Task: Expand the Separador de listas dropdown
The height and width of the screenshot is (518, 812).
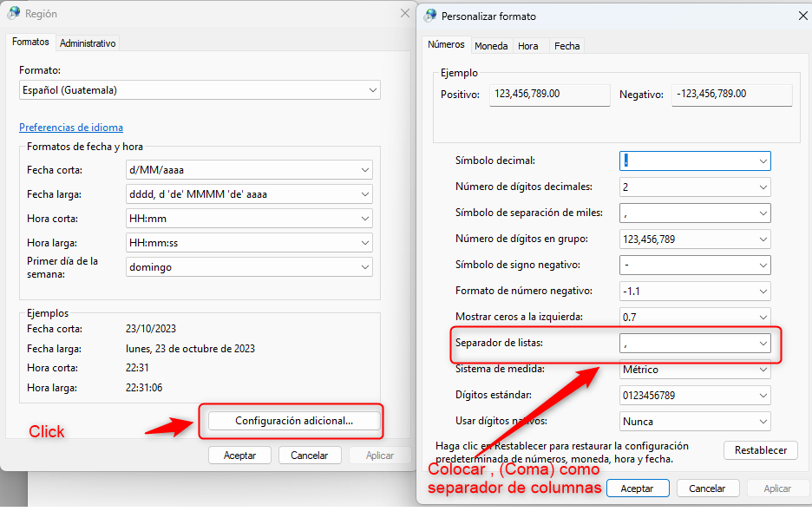Action: point(763,343)
